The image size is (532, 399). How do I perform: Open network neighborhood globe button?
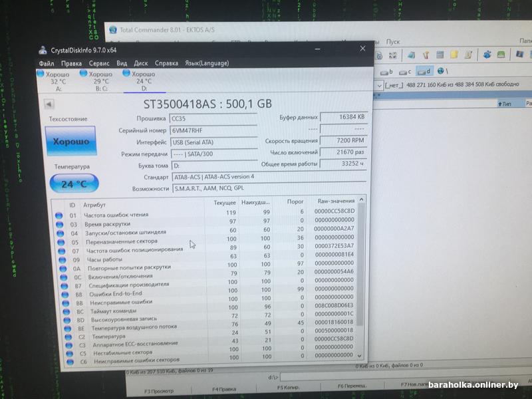pos(442,71)
